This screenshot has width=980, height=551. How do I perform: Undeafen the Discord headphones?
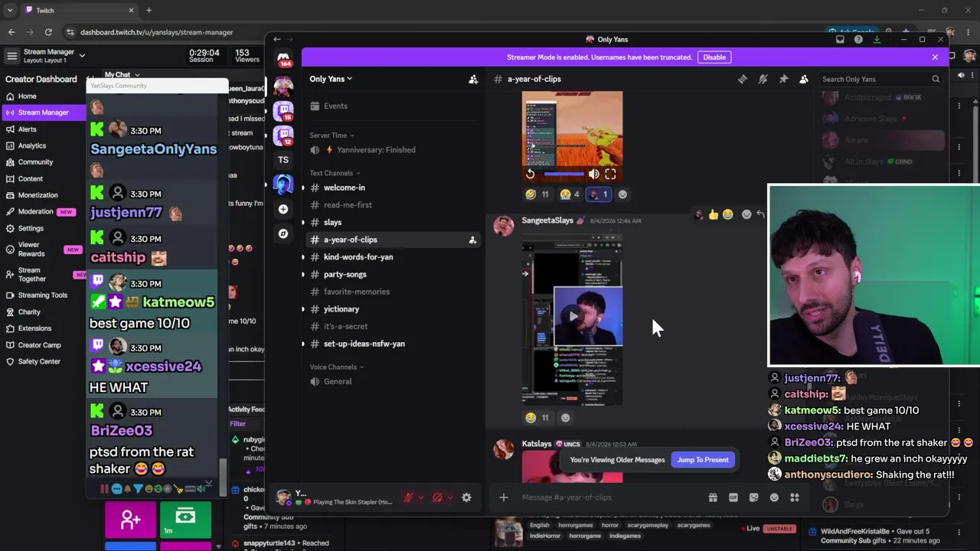pyautogui.click(x=437, y=497)
